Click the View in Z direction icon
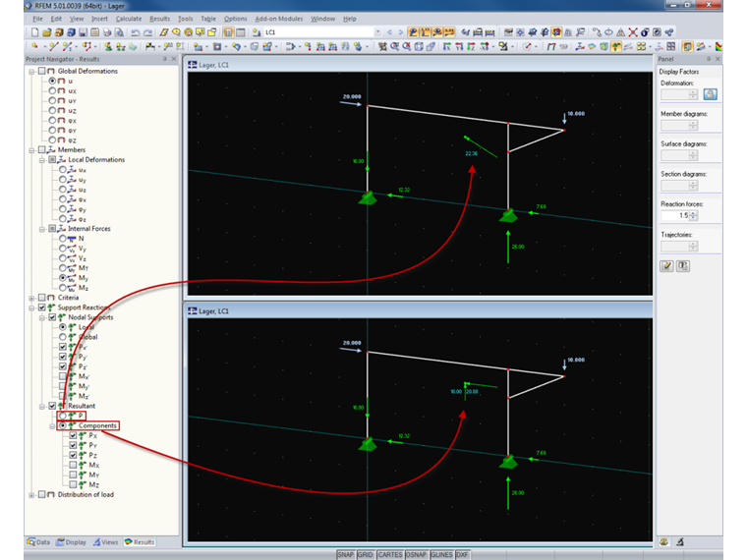 click(471, 46)
